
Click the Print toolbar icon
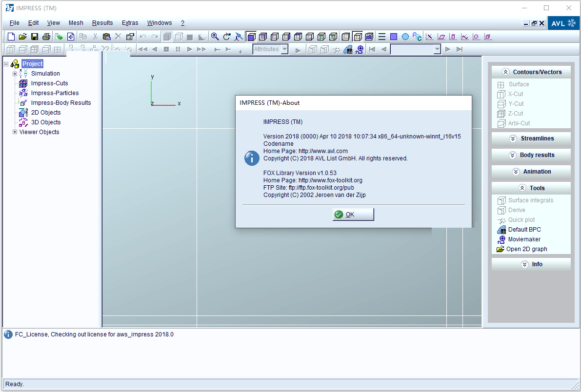[x=46, y=37]
